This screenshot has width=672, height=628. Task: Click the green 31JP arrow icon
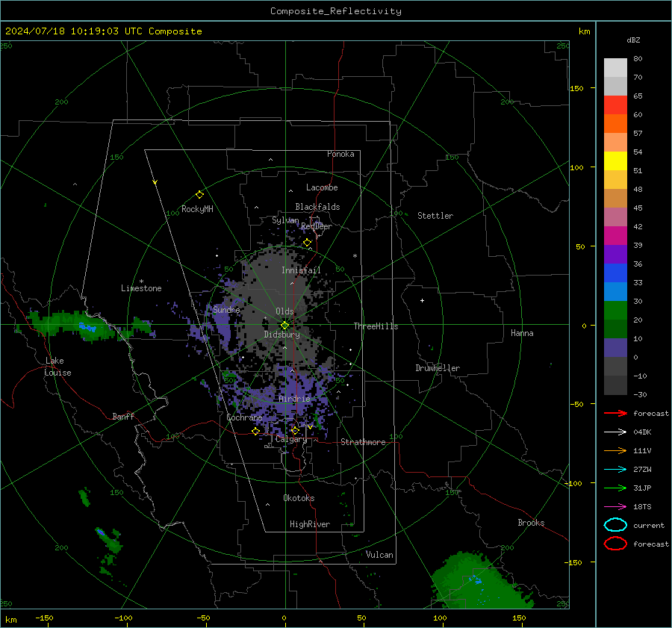tap(615, 488)
